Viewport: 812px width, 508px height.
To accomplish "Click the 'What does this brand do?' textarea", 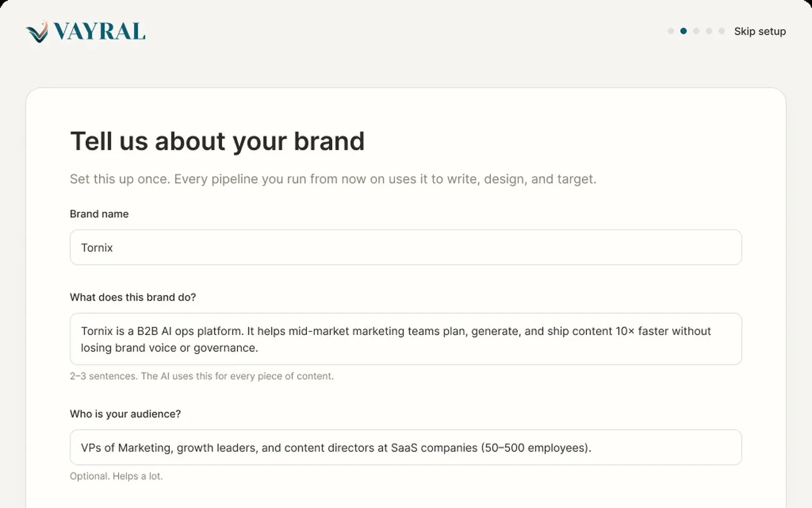I will coord(405,339).
